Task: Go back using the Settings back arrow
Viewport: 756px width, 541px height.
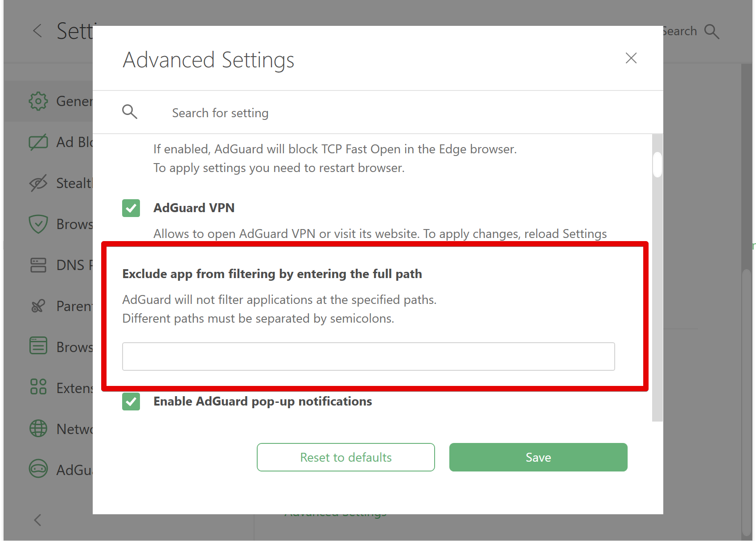Action: click(x=38, y=31)
